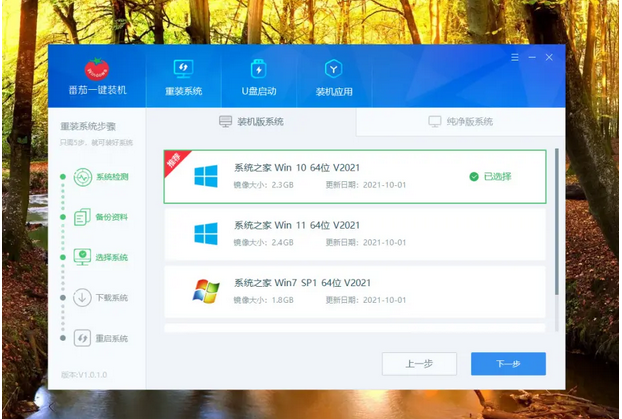Click the 下载系统 download step icon

[82, 298]
